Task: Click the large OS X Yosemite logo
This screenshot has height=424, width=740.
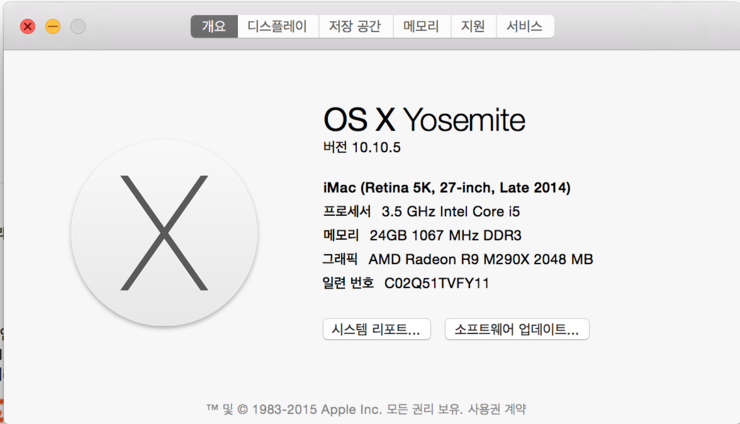Action: (x=164, y=232)
